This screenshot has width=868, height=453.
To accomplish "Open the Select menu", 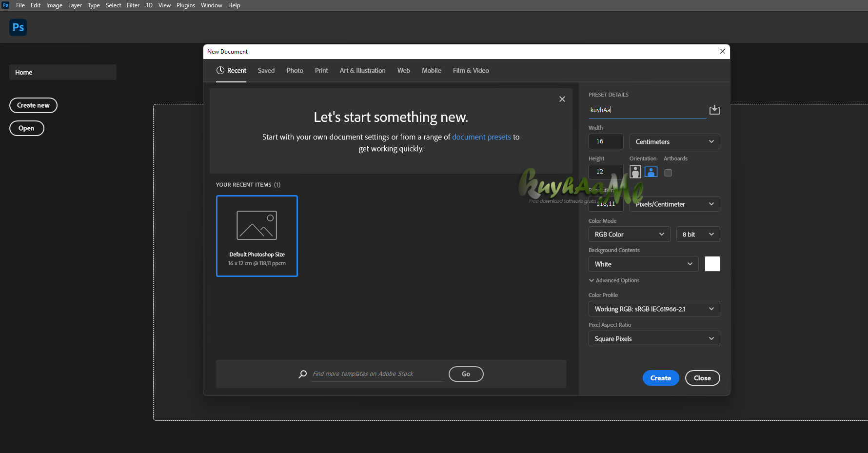I will (113, 5).
